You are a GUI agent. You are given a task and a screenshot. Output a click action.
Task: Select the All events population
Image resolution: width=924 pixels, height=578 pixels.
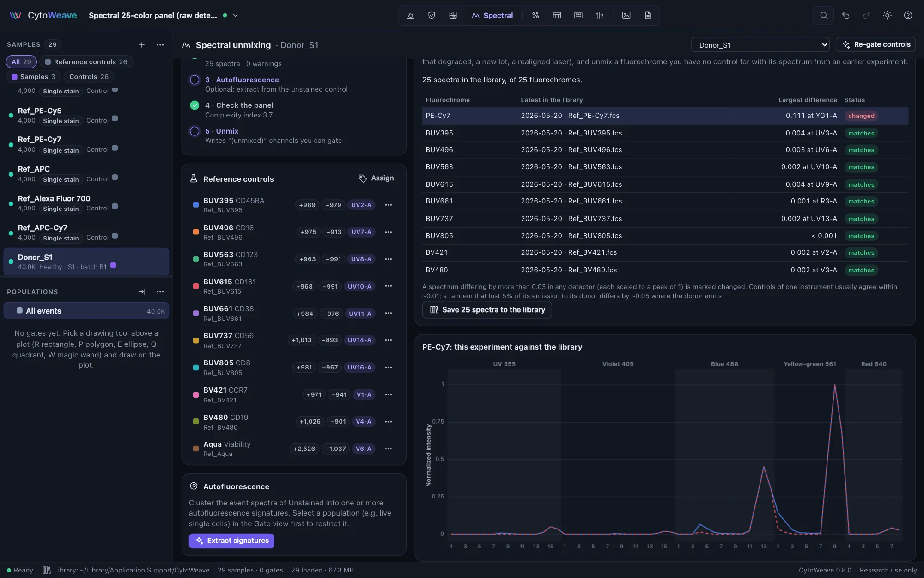tap(86, 311)
